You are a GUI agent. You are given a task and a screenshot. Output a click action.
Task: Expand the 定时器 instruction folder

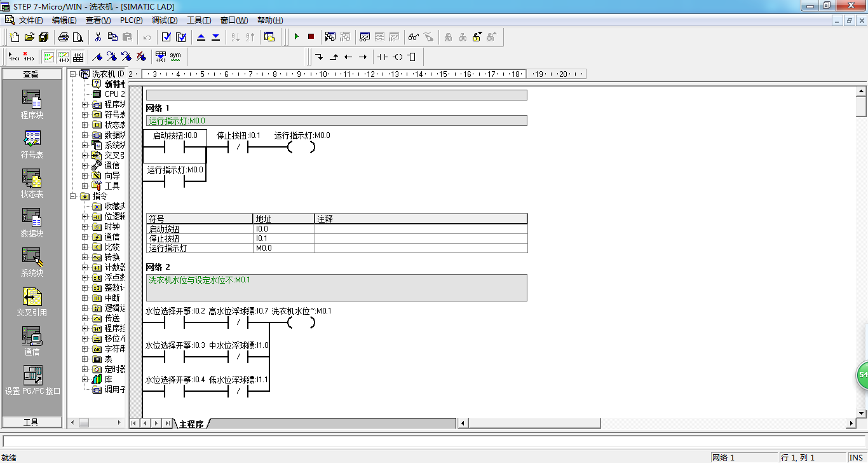(x=85, y=369)
